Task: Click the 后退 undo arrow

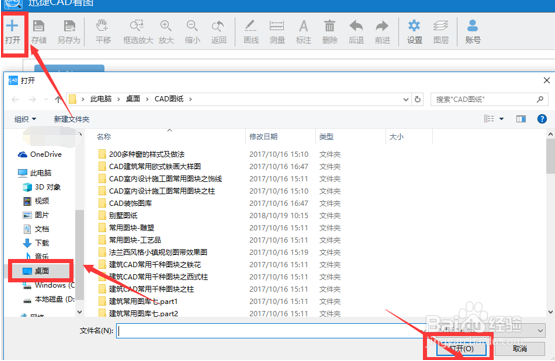Action: point(356,32)
